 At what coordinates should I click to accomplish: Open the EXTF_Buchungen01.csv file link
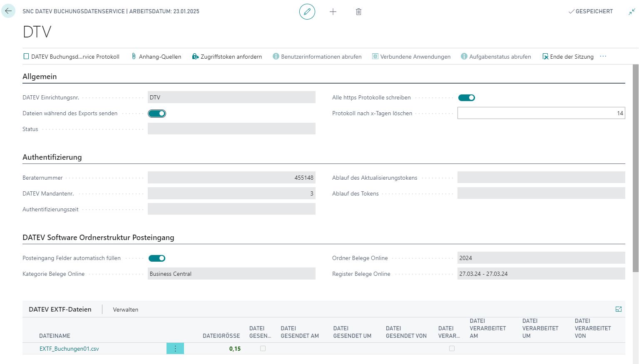[x=69, y=349]
